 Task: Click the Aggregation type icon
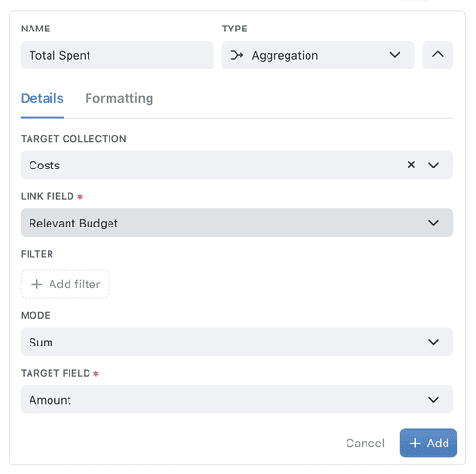coord(237,55)
